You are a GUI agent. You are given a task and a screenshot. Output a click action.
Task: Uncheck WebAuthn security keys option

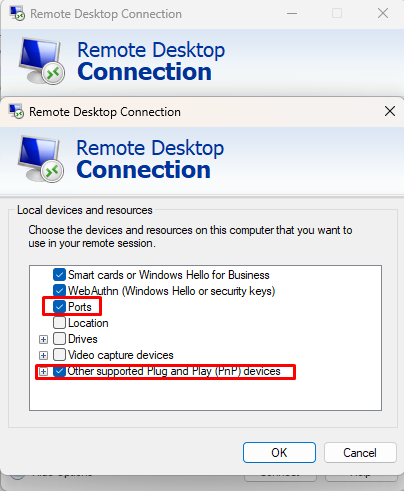[59, 291]
